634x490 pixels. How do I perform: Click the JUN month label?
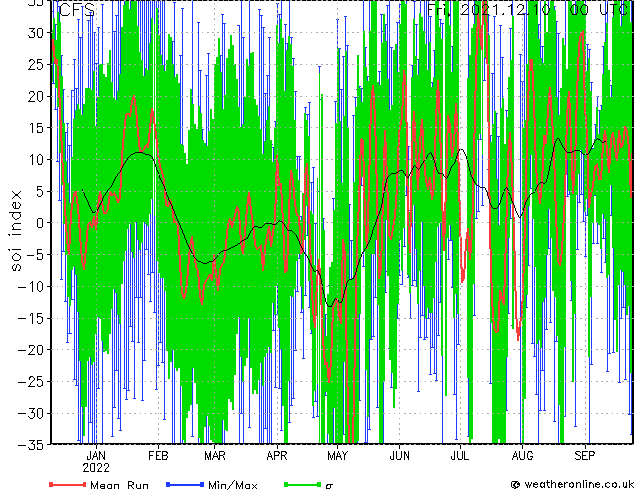(399, 456)
